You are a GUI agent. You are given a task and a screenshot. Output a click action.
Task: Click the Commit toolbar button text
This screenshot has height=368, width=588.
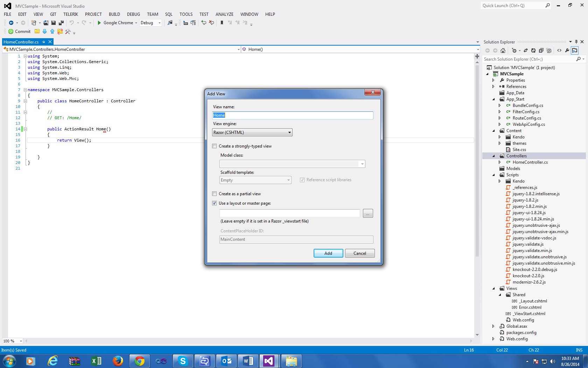pos(23,32)
